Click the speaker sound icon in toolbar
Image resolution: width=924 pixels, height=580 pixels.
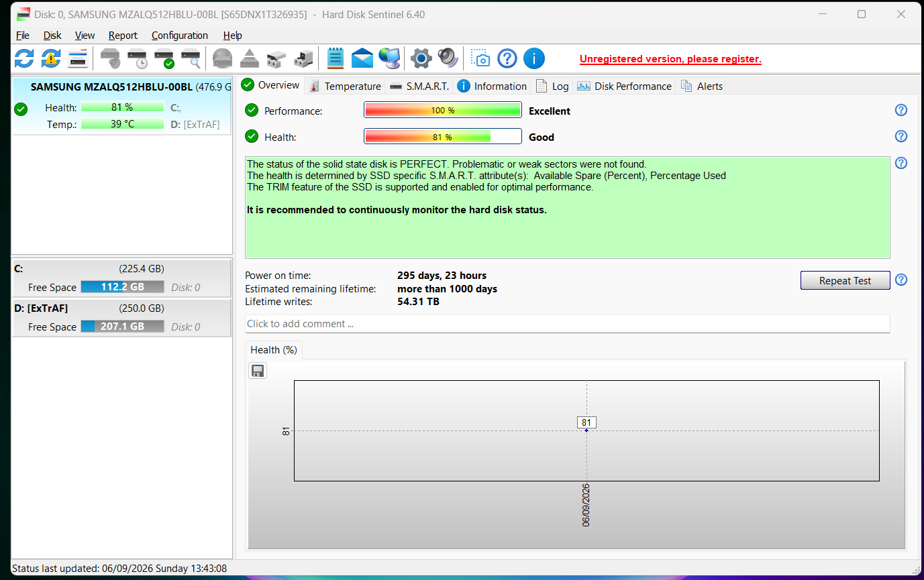pos(448,59)
